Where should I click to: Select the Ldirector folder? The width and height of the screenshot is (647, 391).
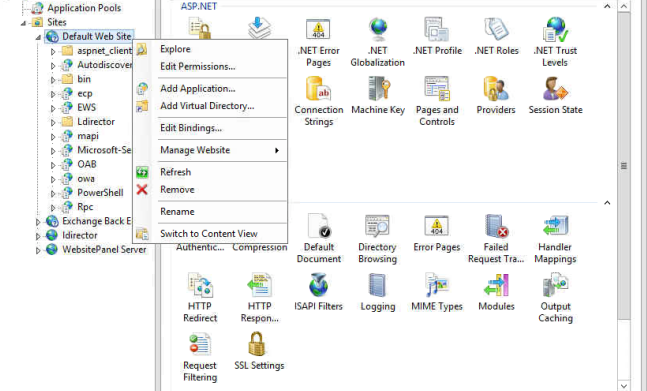(x=96, y=122)
